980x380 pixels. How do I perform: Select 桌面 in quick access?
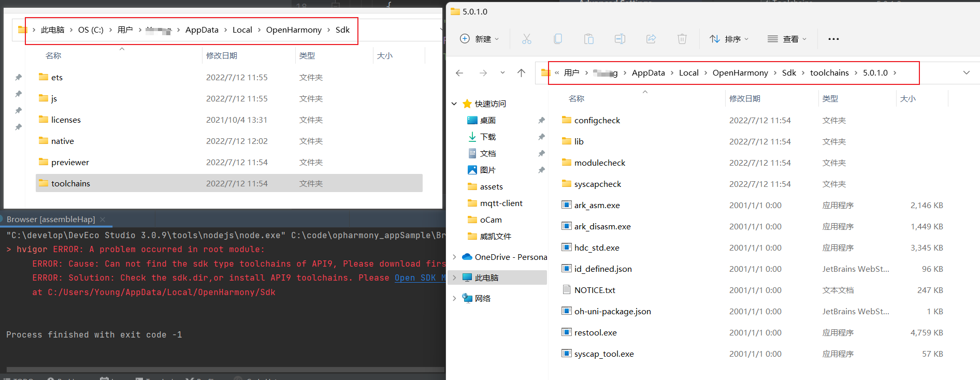tap(488, 120)
